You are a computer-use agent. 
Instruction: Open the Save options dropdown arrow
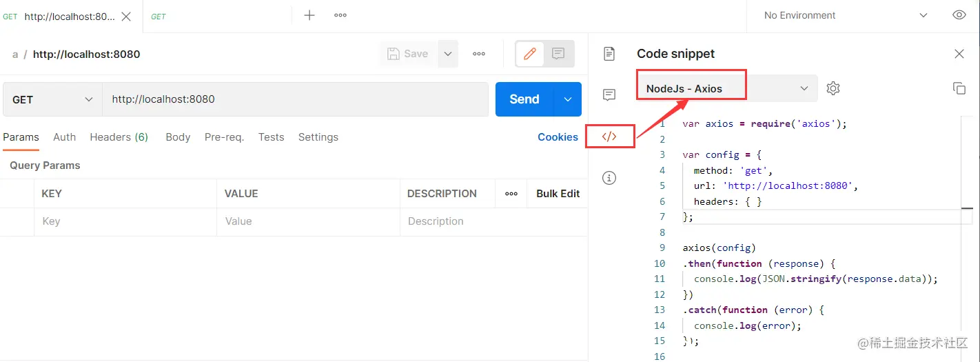pos(448,54)
